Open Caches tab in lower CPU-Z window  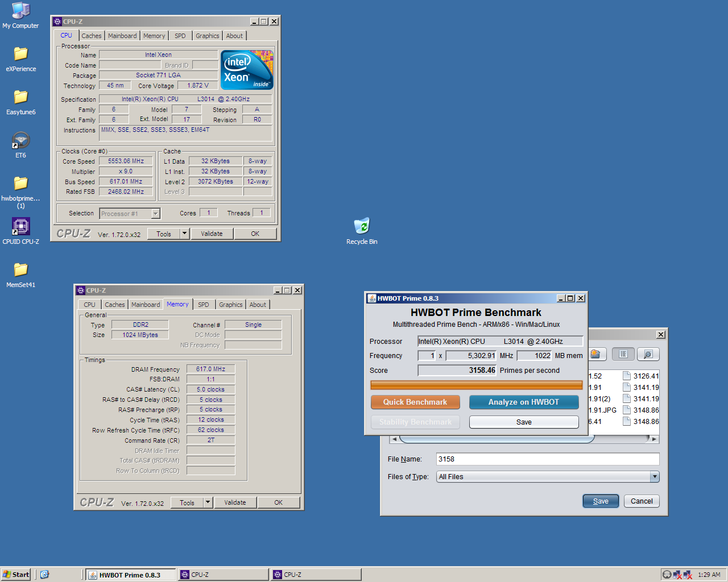[114, 305]
